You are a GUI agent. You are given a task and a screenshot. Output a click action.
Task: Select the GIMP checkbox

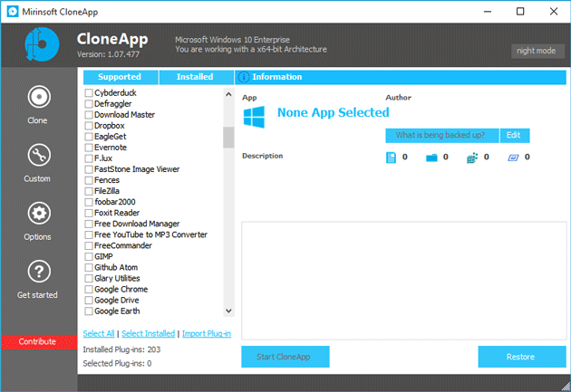point(89,257)
